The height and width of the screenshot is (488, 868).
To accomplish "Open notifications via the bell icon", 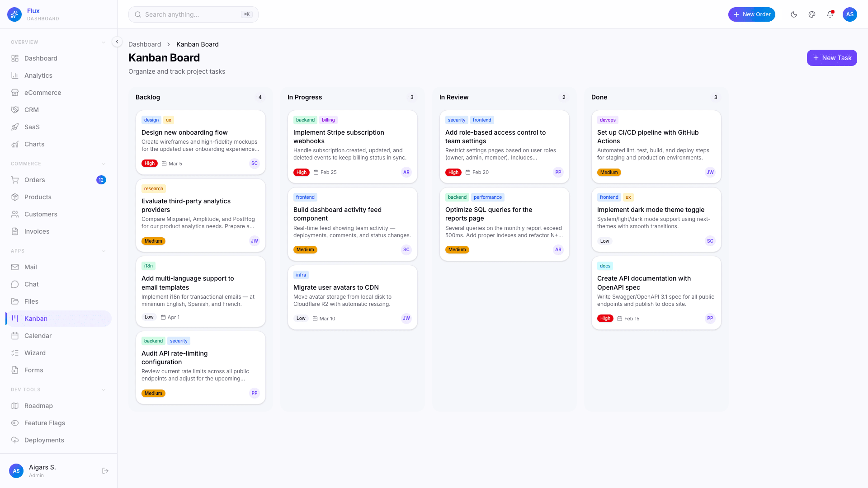I will point(830,14).
